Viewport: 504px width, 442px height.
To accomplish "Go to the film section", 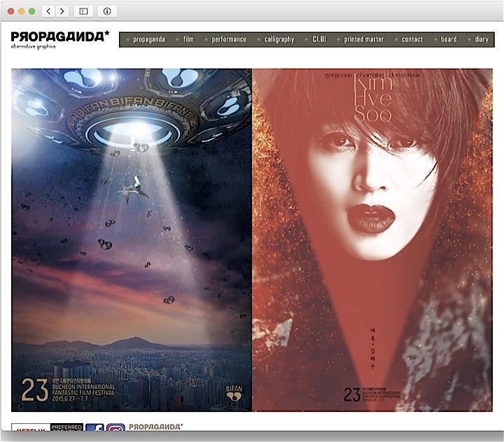I will point(188,40).
